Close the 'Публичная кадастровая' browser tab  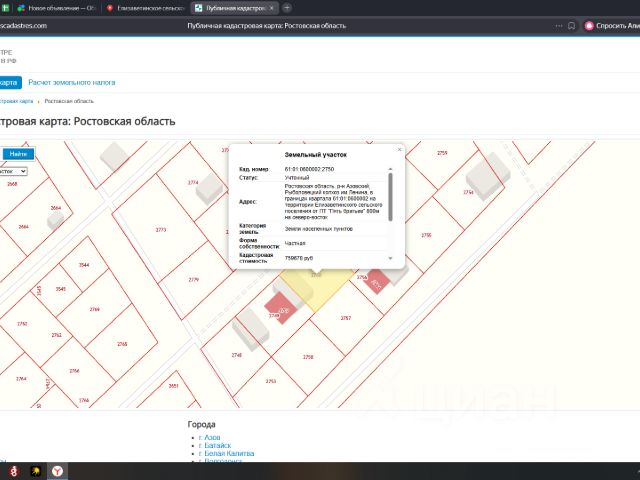(271, 8)
